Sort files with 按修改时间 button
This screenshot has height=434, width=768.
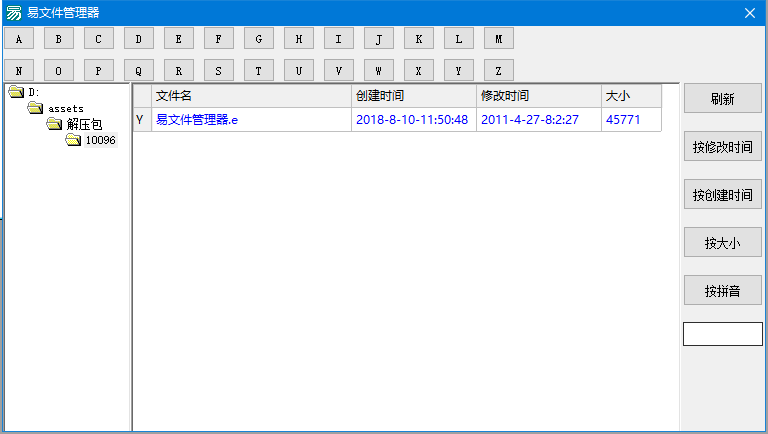[x=722, y=146]
